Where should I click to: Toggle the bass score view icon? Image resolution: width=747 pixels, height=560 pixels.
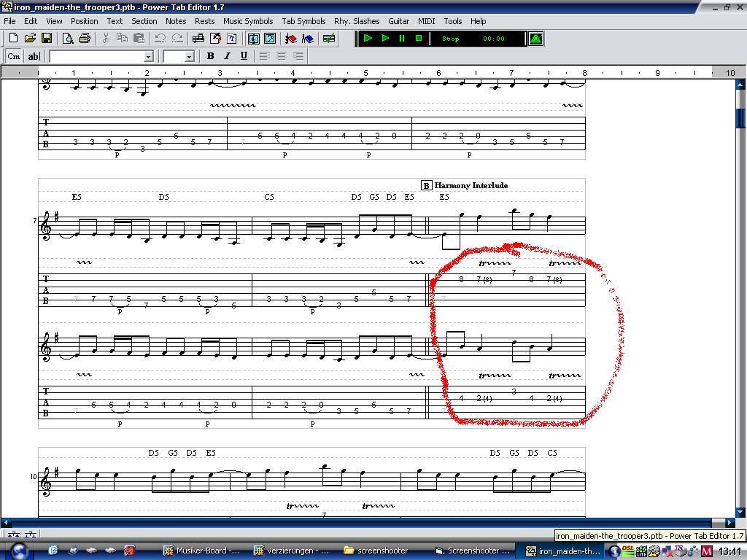pyautogui.click(x=270, y=39)
